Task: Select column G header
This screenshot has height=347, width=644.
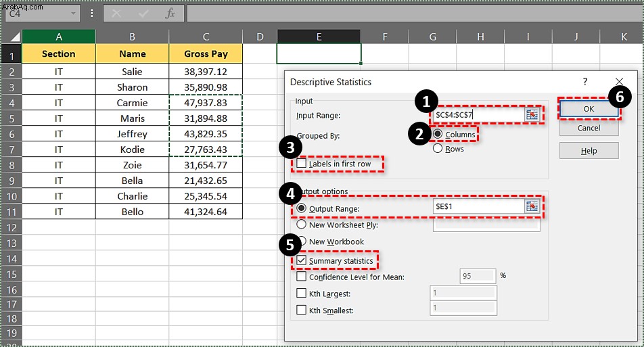Action: (432, 37)
